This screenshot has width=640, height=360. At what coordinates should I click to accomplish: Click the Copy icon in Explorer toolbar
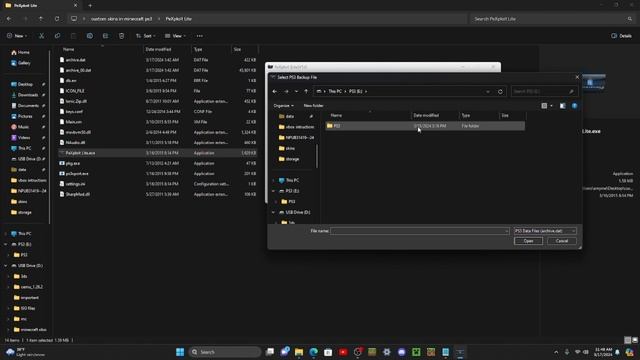[x=57, y=36]
